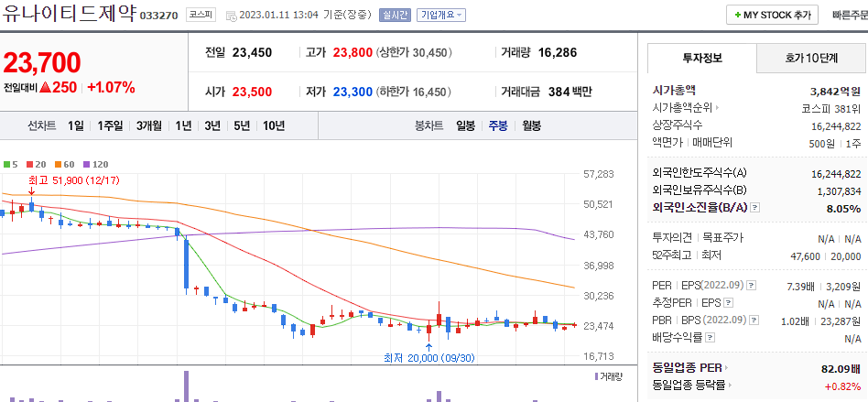868x402 pixels.
Task: Switch candle chart to 월봉
Action: click(x=531, y=125)
